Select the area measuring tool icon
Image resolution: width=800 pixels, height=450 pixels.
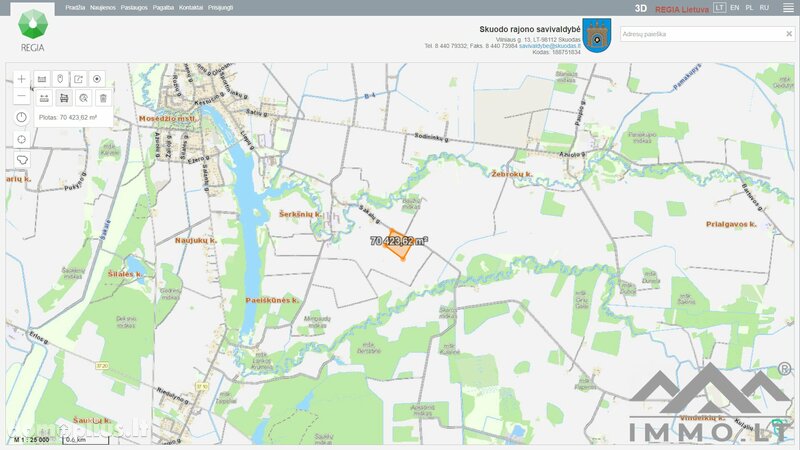click(x=64, y=98)
